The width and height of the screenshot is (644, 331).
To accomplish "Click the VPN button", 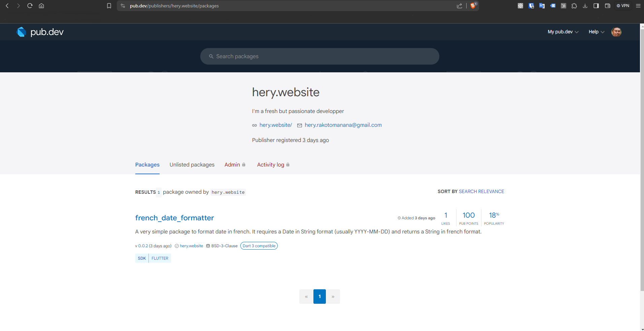I will [x=623, y=6].
